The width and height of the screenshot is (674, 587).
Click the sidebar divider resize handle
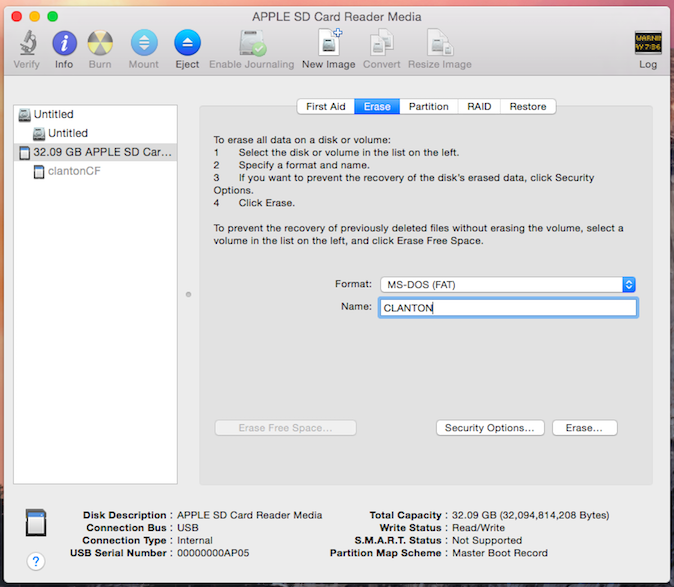188,294
